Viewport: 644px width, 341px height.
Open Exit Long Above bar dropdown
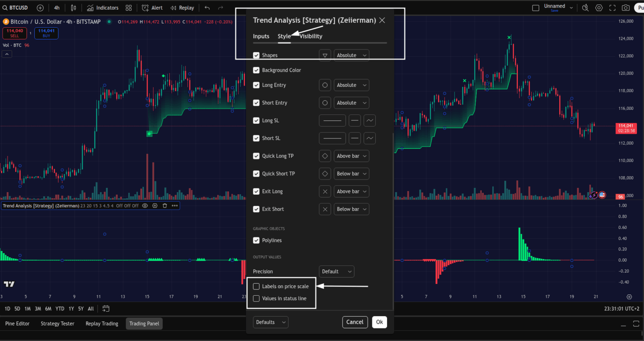coord(351,191)
